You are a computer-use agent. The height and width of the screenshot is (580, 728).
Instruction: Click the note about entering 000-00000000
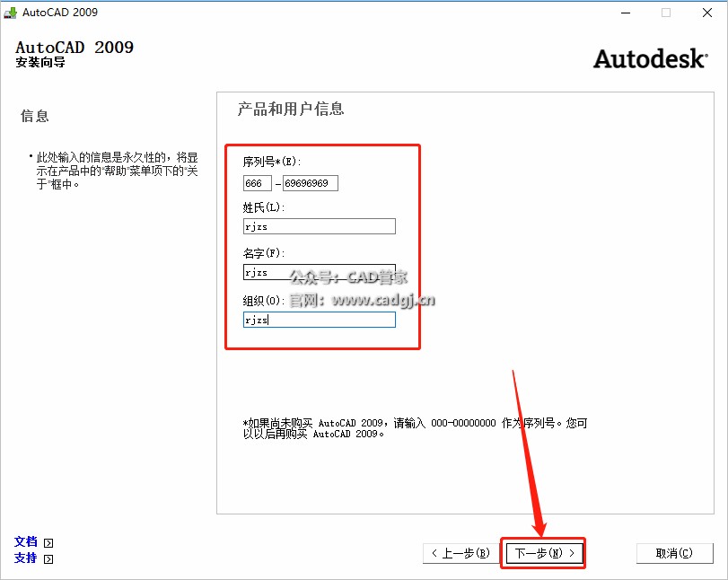415,428
